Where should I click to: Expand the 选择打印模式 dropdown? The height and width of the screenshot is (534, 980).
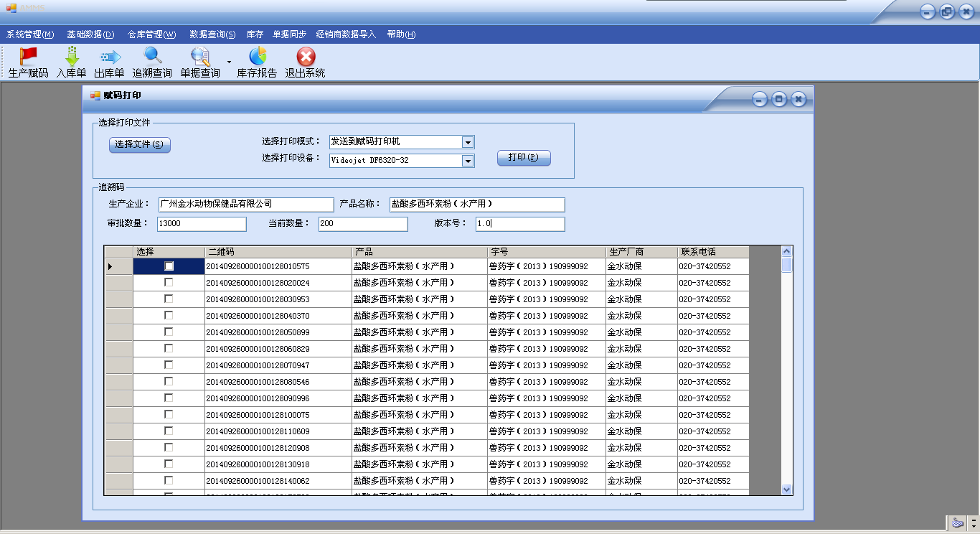[468, 142]
